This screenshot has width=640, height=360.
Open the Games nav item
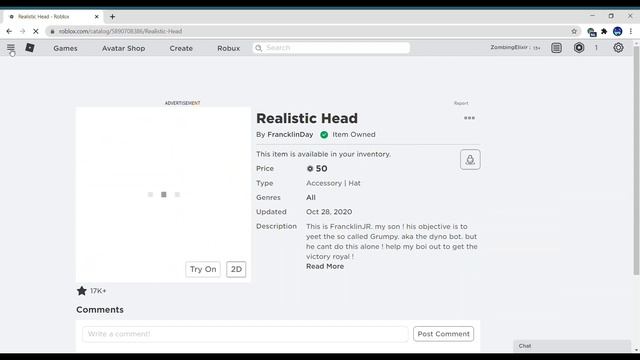(65, 48)
